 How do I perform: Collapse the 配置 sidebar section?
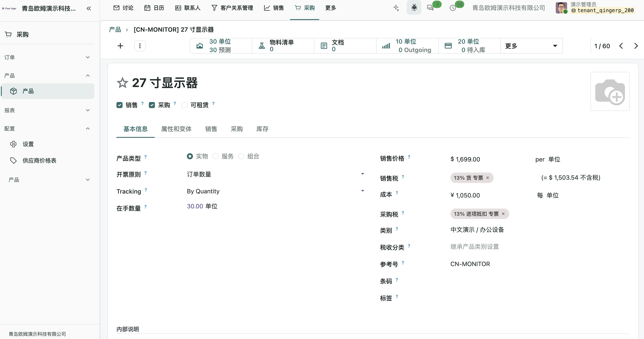[48, 128]
